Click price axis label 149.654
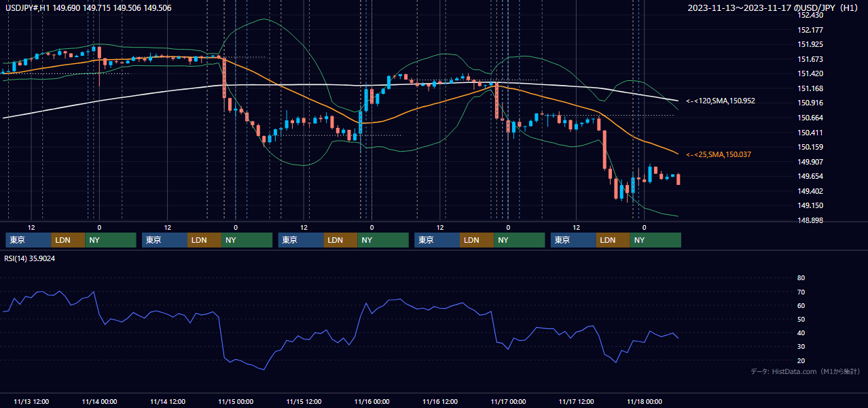The width and height of the screenshot is (868, 408). (x=810, y=176)
